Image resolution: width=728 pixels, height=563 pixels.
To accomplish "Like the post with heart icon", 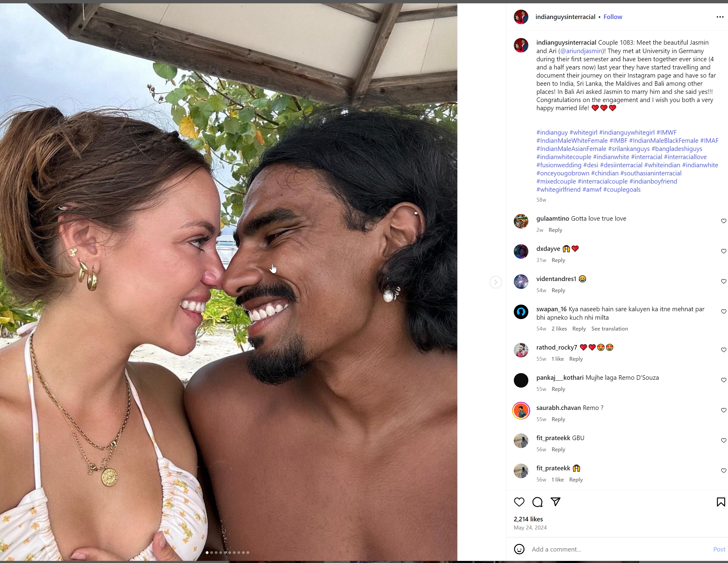I will [519, 502].
